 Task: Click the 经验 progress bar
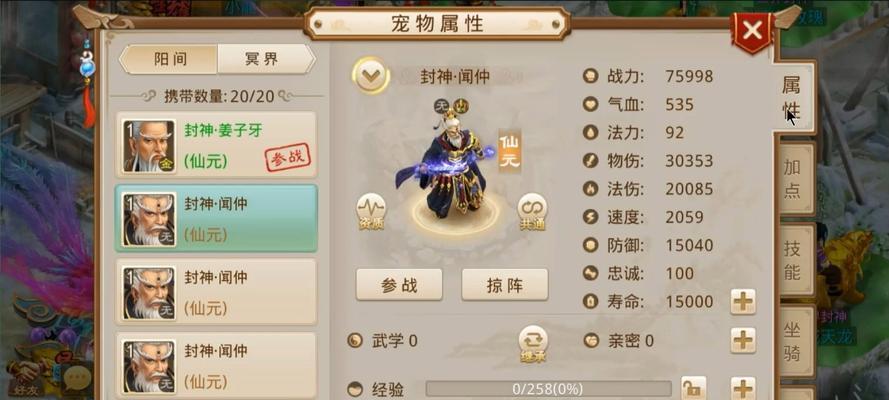(548, 389)
